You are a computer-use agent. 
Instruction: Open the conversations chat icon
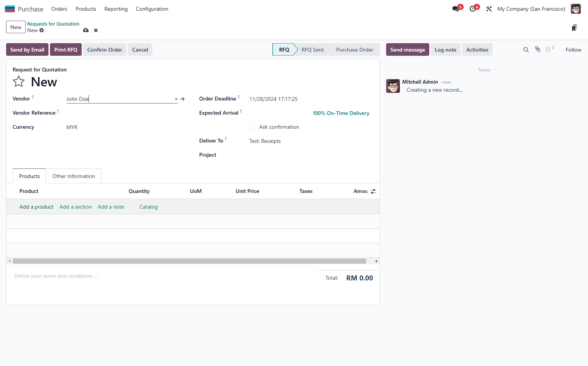[x=456, y=9]
